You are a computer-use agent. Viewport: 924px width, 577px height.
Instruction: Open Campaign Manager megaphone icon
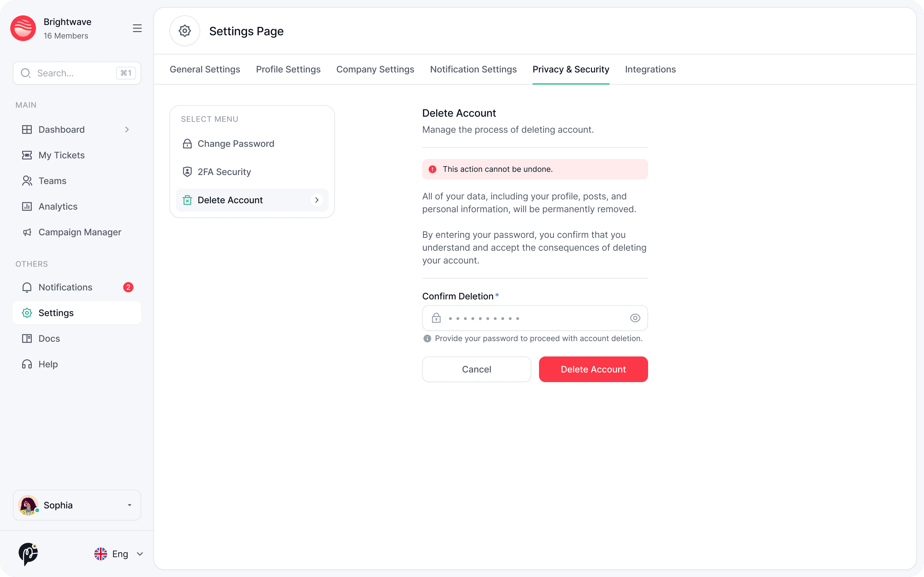click(x=27, y=232)
